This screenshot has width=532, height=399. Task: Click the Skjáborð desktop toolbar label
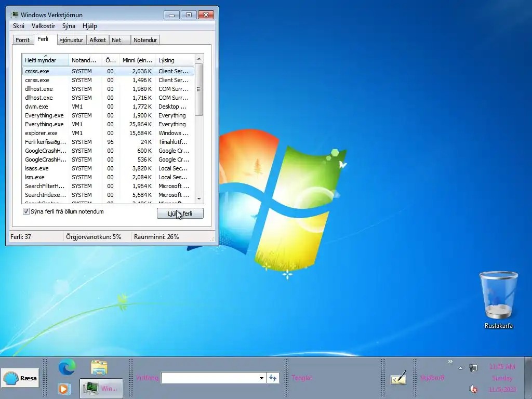click(432, 378)
